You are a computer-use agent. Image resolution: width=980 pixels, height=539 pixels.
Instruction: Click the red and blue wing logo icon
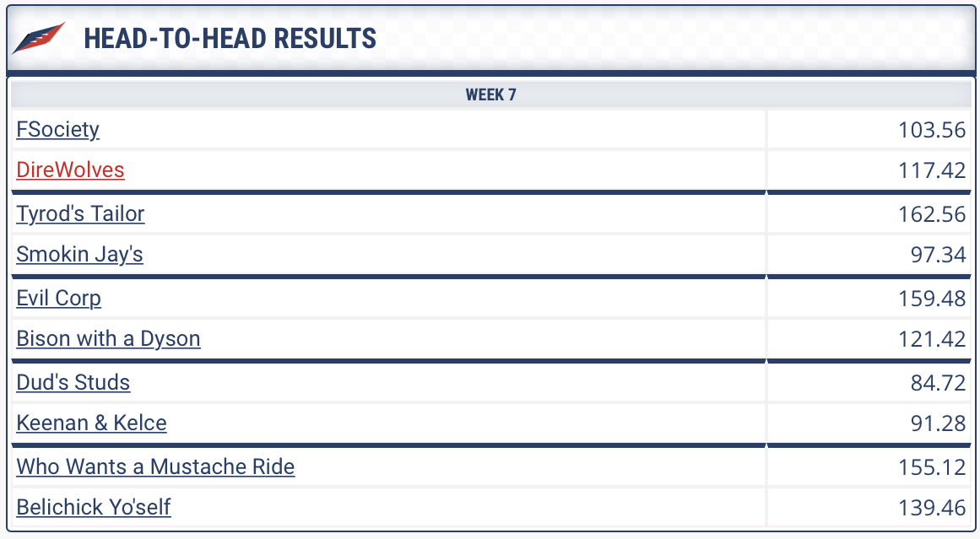(x=38, y=38)
